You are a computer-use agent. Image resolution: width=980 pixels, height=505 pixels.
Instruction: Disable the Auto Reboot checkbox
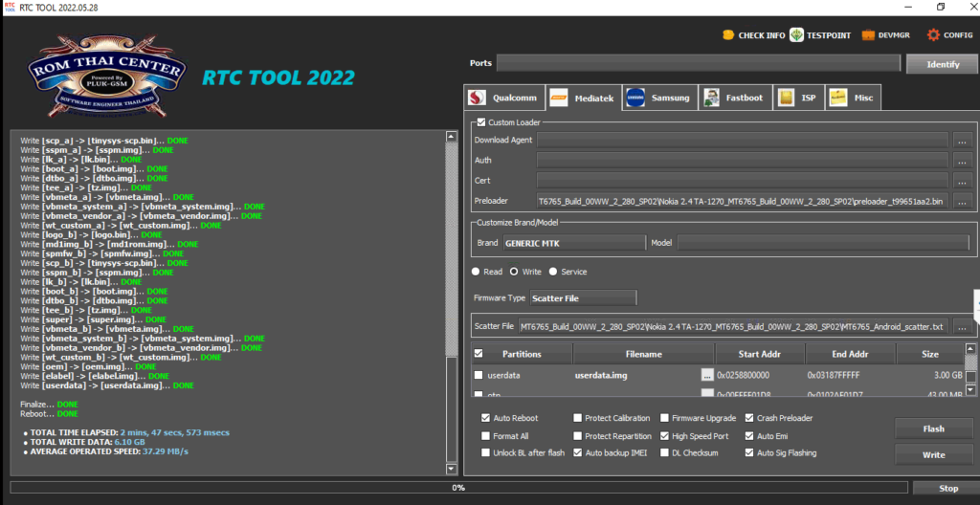pyautogui.click(x=487, y=418)
